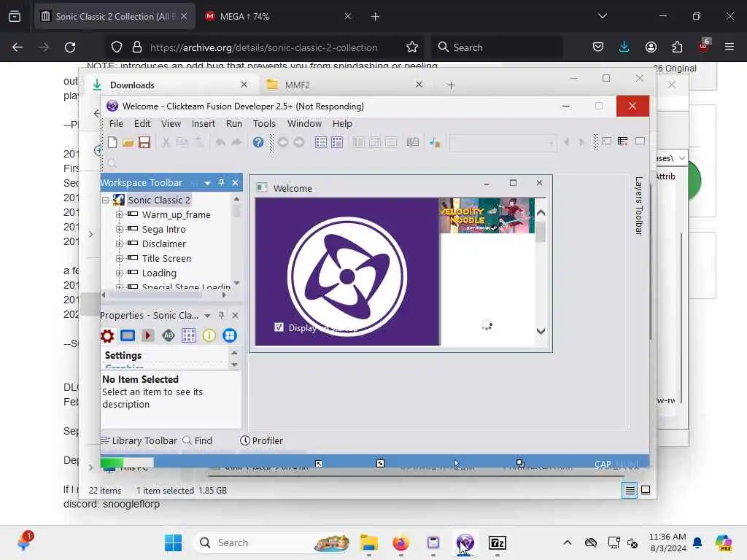Viewport: 747px width, 560px height.
Task: Click the workspace tree horizontal scroll right arrow
Action: [224, 295]
